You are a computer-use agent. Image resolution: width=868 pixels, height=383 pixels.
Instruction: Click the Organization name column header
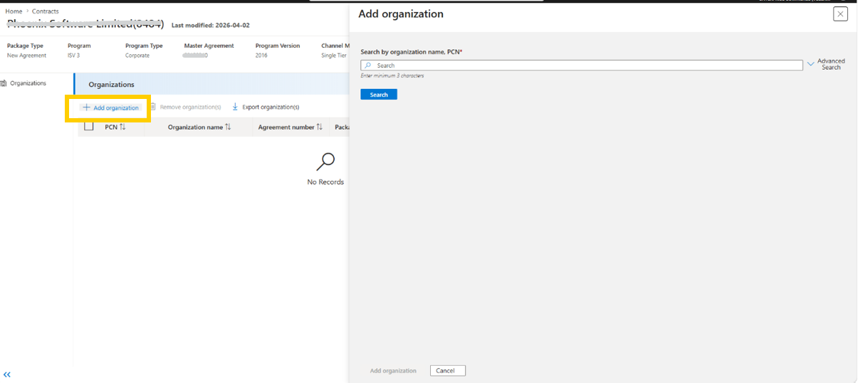(195, 127)
